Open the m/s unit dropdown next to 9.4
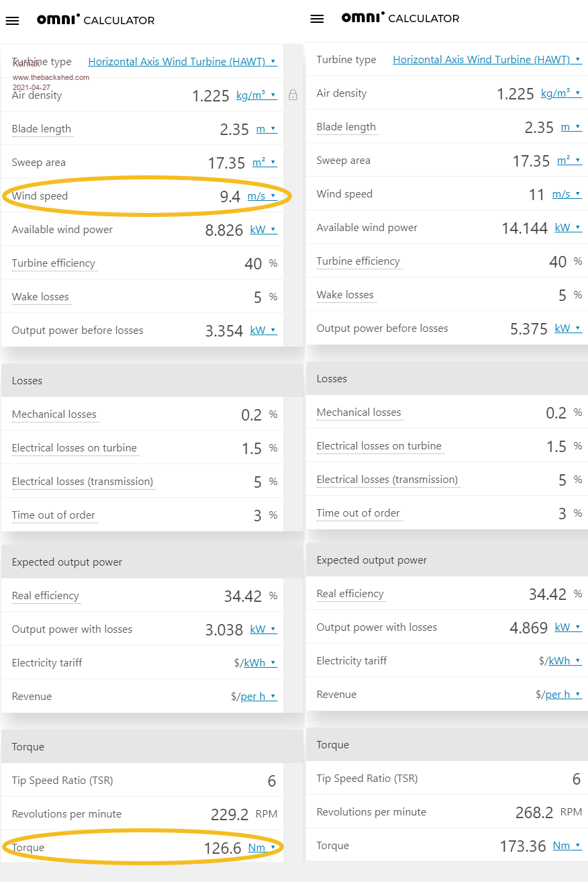The width and height of the screenshot is (588, 882). (262, 196)
